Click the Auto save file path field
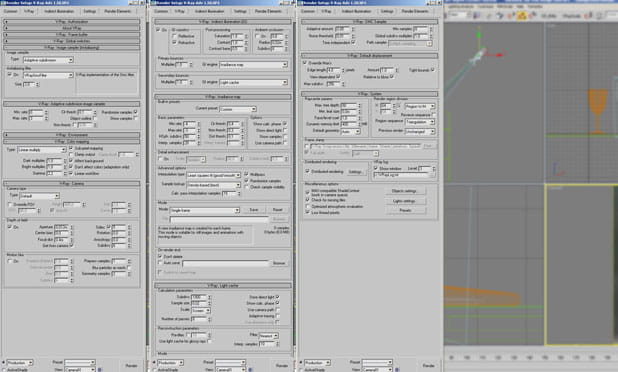 click(225, 263)
